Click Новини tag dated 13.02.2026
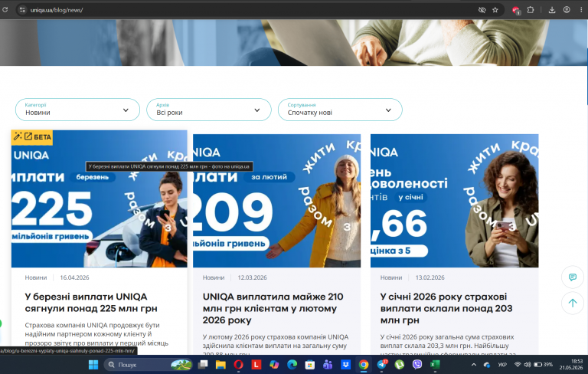This screenshot has width=588, height=374. (x=391, y=277)
